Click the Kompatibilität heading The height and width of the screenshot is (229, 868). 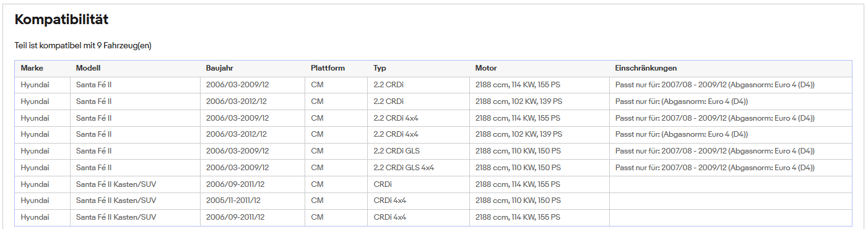click(x=61, y=20)
